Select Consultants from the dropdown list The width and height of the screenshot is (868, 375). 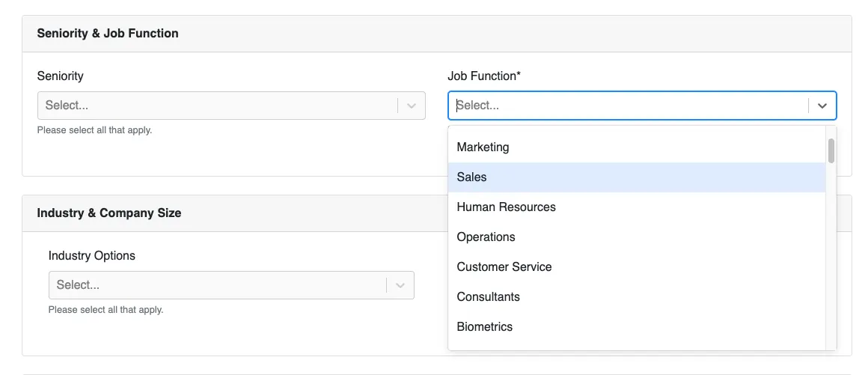[637, 297]
